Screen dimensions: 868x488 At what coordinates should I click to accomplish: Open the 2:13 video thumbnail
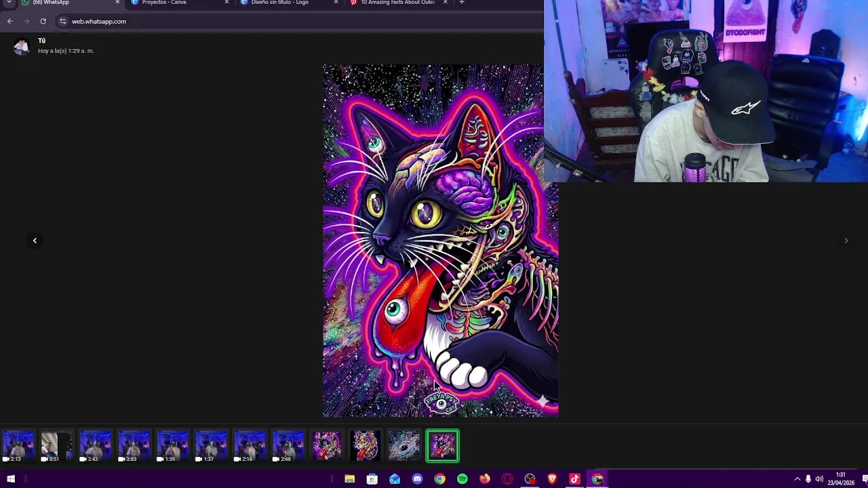tap(18, 447)
